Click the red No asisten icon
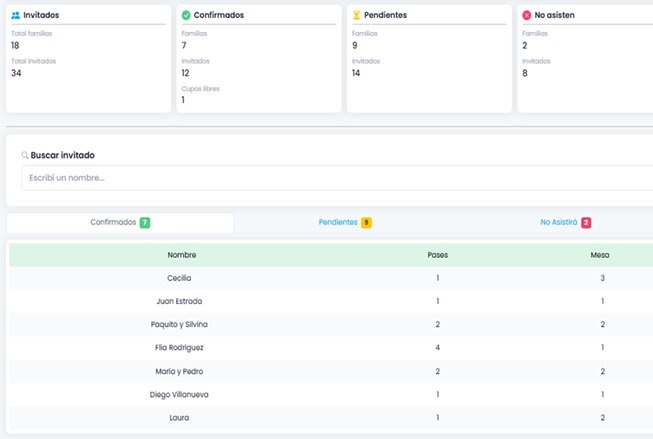The height and width of the screenshot is (439, 653). (x=527, y=15)
